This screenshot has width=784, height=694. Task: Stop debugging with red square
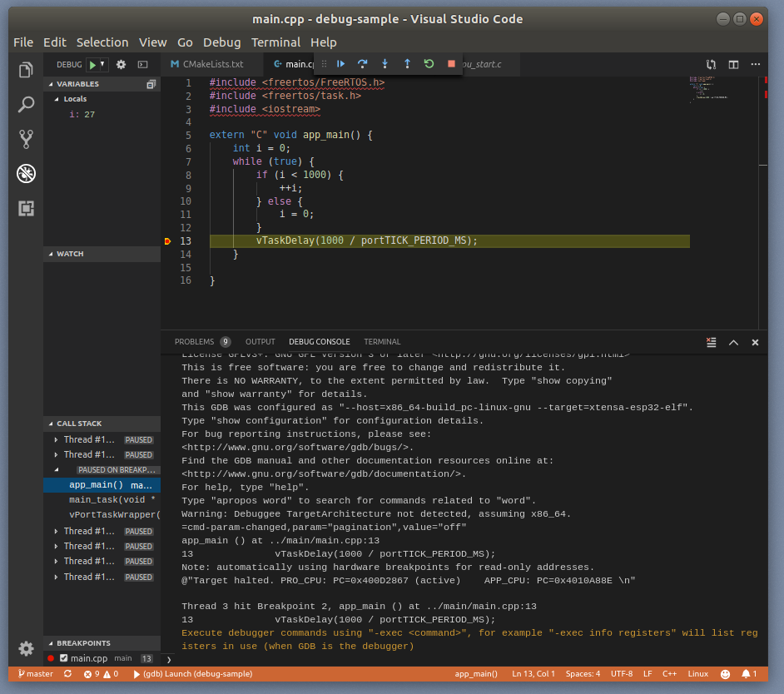click(451, 64)
